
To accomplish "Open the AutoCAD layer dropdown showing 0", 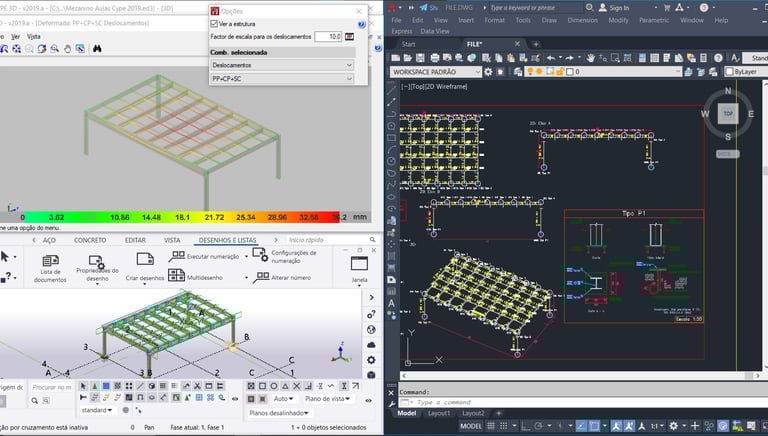I will pyautogui.click(x=603, y=72).
